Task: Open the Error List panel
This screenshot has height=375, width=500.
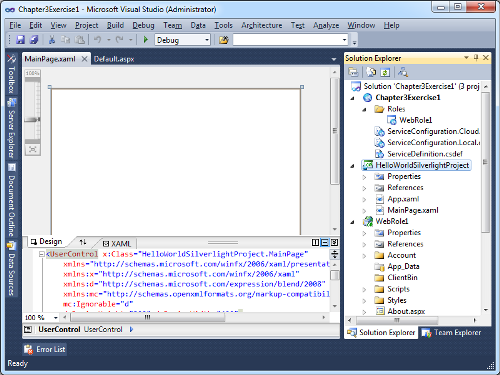Action: coord(45,349)
